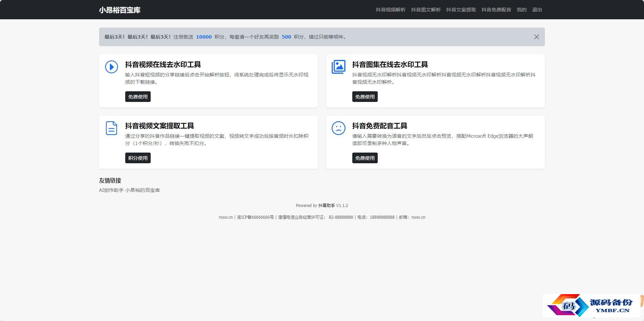
Task: Click the 抖音图集在线去水印工具 heading
Action: pyautogui.click(x=390, y=64)
